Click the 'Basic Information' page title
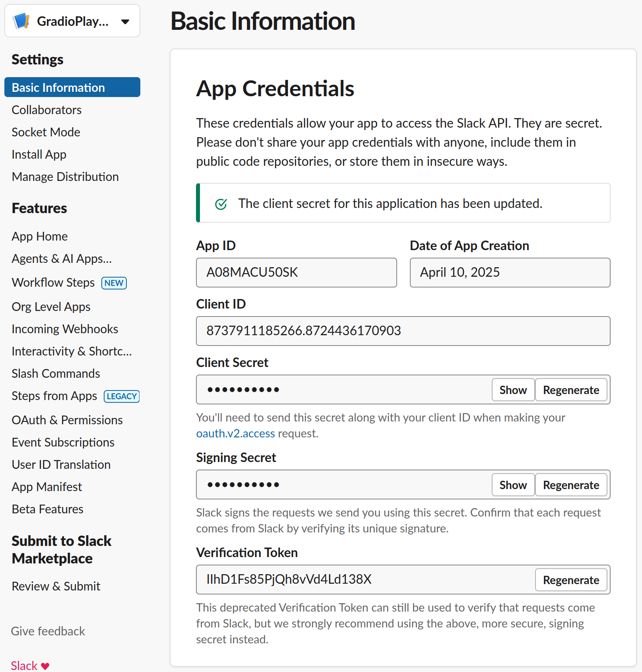This screenshot has width=642, height=672. pyautogui.click(x=263, y=21)
